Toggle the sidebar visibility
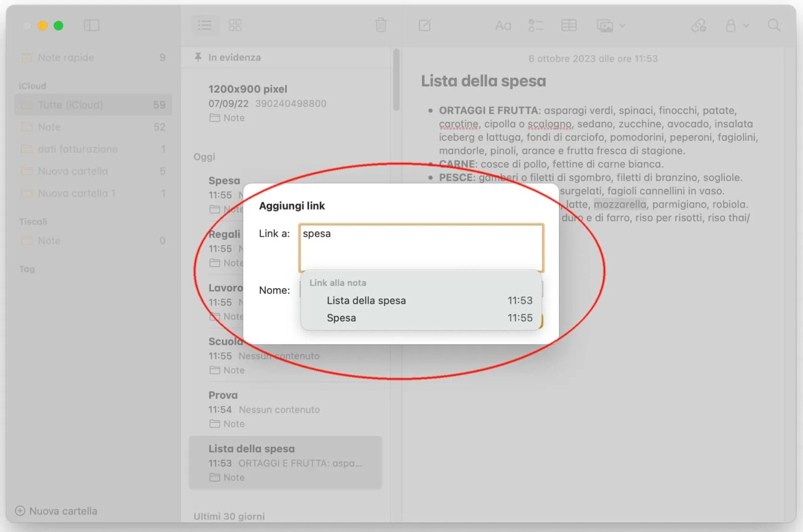803x532 pixels. click(x=91, y=25)
